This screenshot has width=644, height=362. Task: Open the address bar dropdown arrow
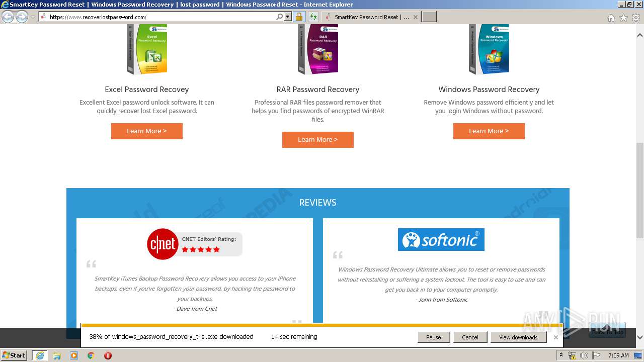pyautogui.click(x=288, y=17)
